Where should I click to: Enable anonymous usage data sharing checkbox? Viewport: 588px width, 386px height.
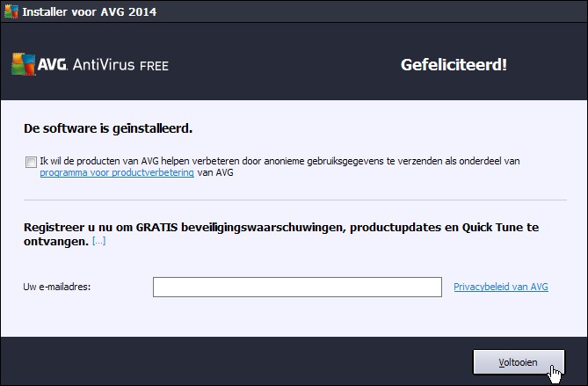coord(32,162)
